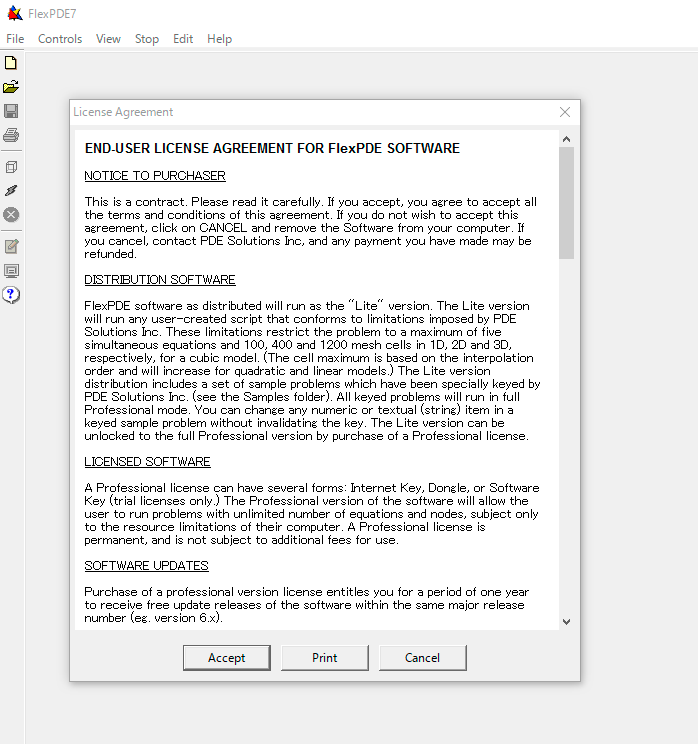This screenshot has height=744, width=698.
Task: Click the gray X Stop icon
Action: tap(12, 214)
